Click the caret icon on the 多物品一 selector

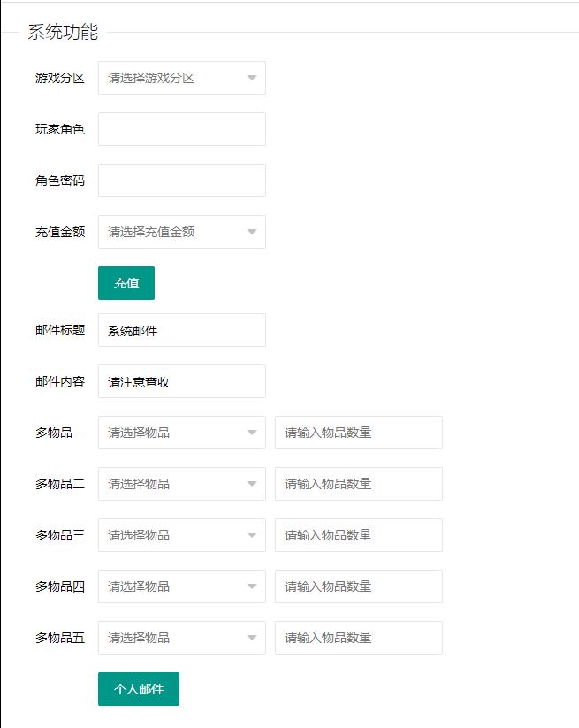[x=250, y=433]
